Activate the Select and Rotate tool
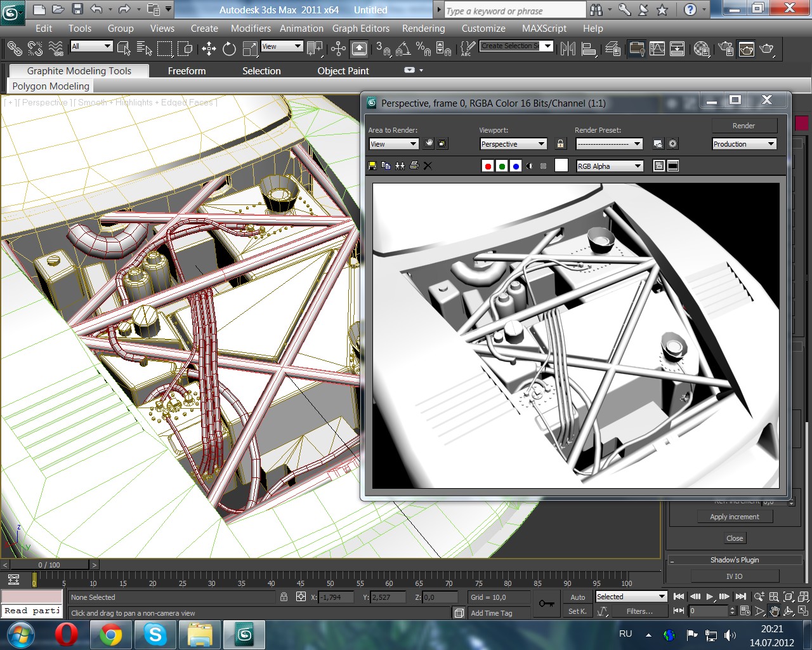The width and height of the screenshot is (812, 650). [x=229, y=48]
